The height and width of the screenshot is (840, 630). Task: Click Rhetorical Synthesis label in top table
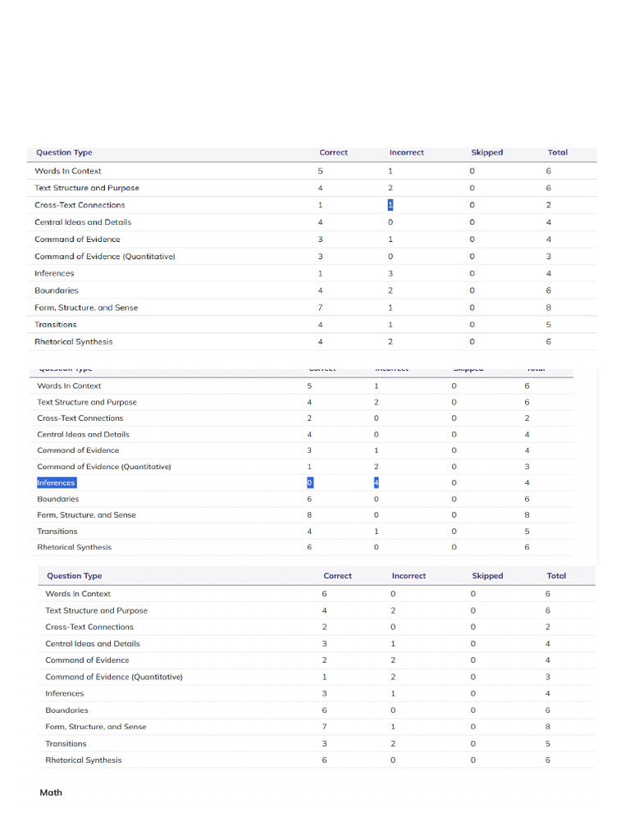[73, 342]
